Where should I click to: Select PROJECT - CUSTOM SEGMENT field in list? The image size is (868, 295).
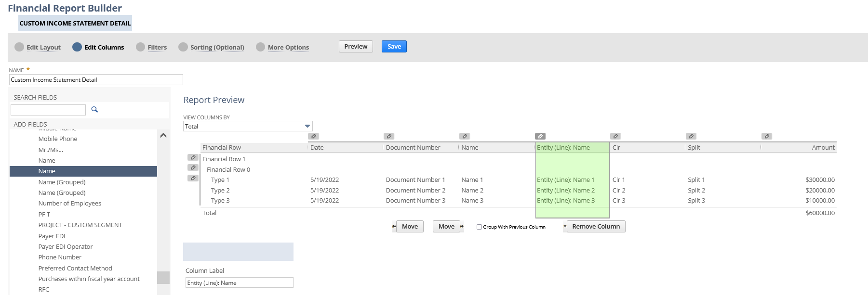80,225
